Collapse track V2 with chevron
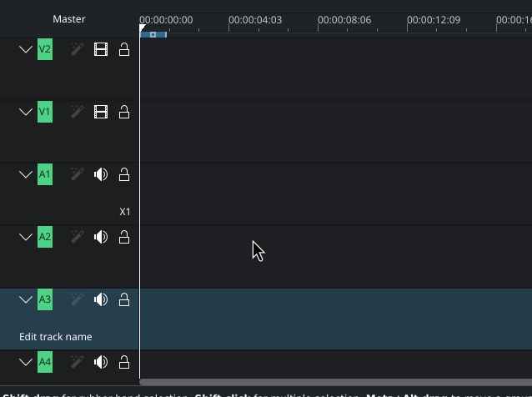The image size is (532, 397). tap(26, 50)
